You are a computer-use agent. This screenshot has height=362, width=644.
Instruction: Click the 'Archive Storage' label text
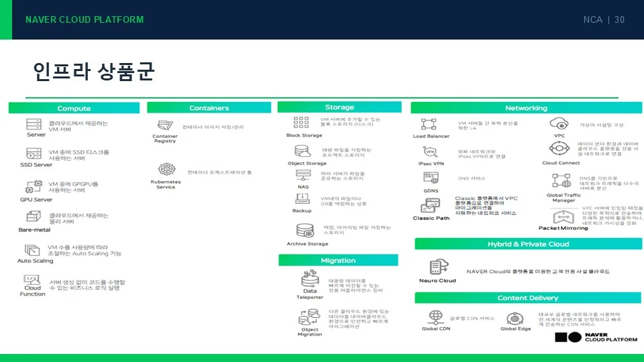click(x=307, y=244)
